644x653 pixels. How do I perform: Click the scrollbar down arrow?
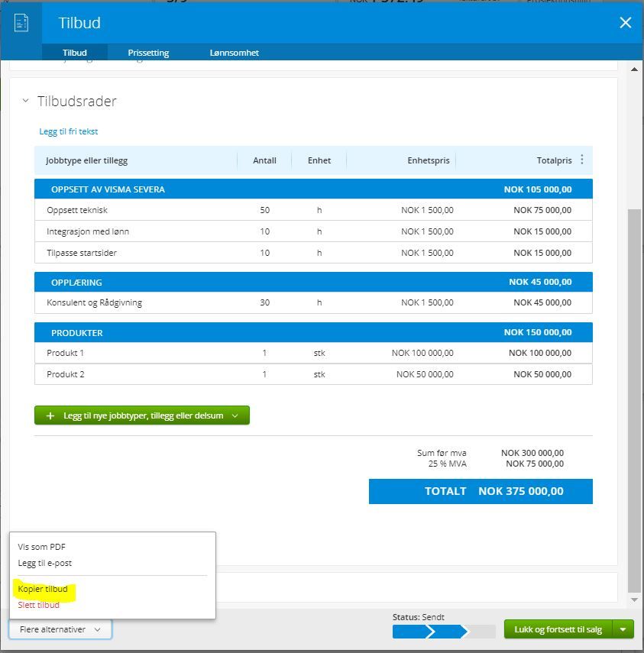634,600
